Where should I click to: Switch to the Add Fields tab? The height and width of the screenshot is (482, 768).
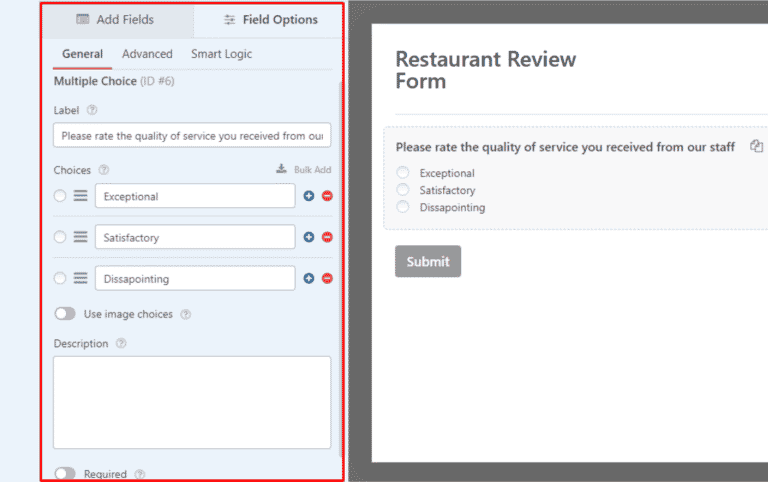tap(115, 20)
